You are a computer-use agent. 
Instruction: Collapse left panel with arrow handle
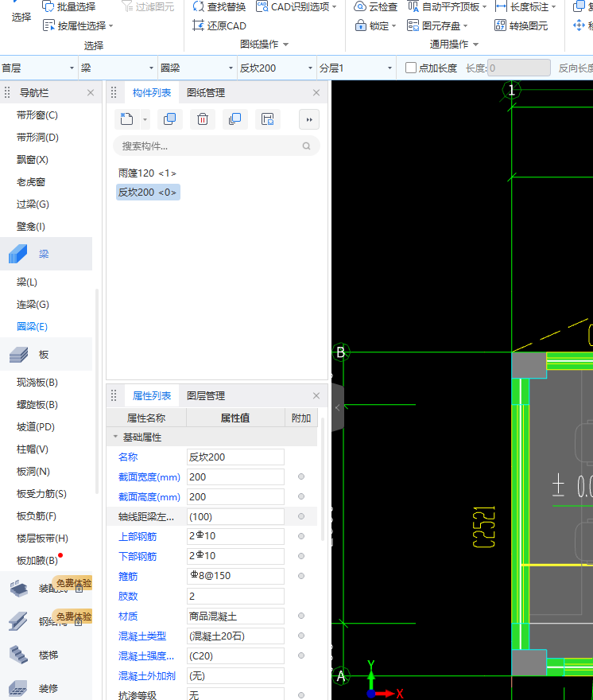[x=338, y=407]
